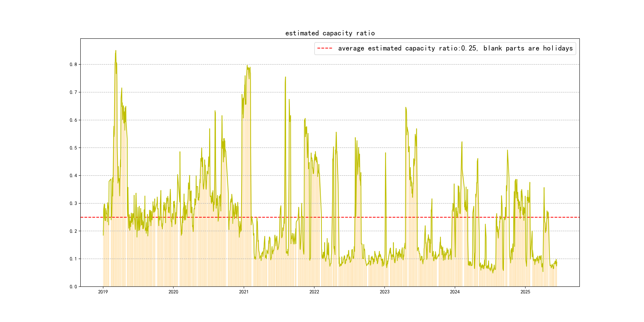Click the 0.2 y-axis tick label

click(73, 231)
